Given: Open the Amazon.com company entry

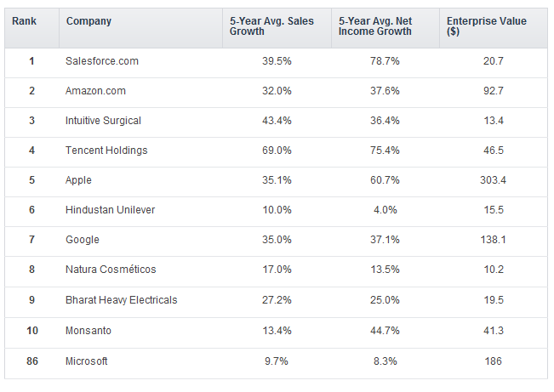Looking at the screenshot, I should [x=97, y=91].
